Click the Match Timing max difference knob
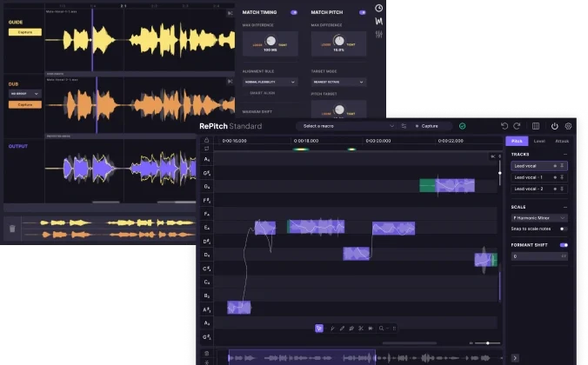588x365 pixels. [271, 41]
